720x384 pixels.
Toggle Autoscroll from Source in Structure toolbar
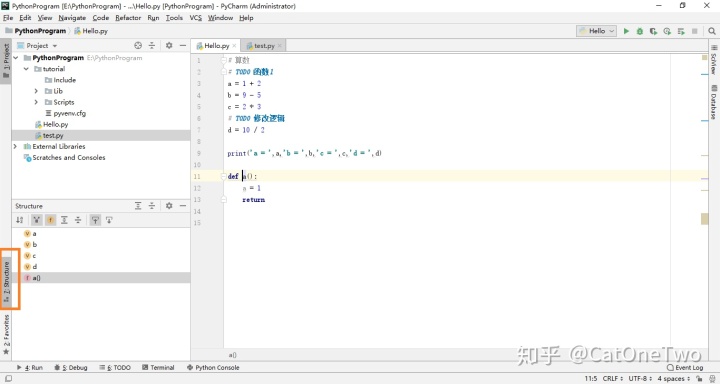tap(109, 220)
